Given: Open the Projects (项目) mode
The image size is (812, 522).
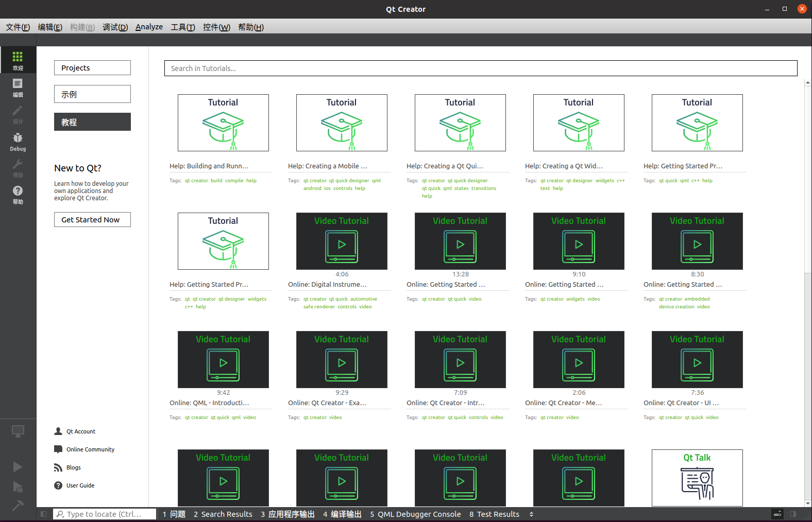Looking at the screenshot, I should (18, 167).
